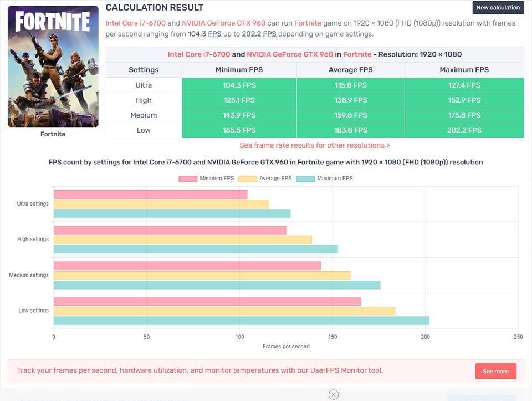This screenshot has height=401, width=532.
Task: Click the Ultra settings chart axis label
Action: pyautogui.click(x=33, y=204)
